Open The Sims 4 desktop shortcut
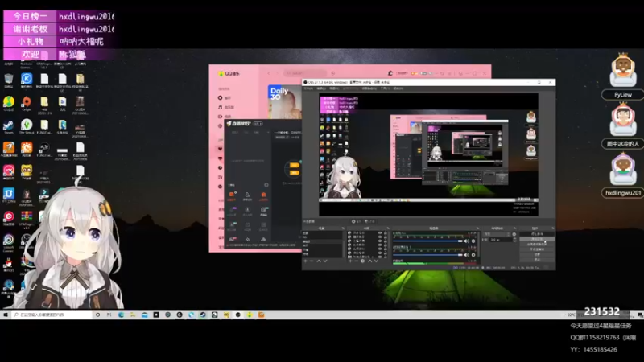644x362 pixels. pos(27,125)
